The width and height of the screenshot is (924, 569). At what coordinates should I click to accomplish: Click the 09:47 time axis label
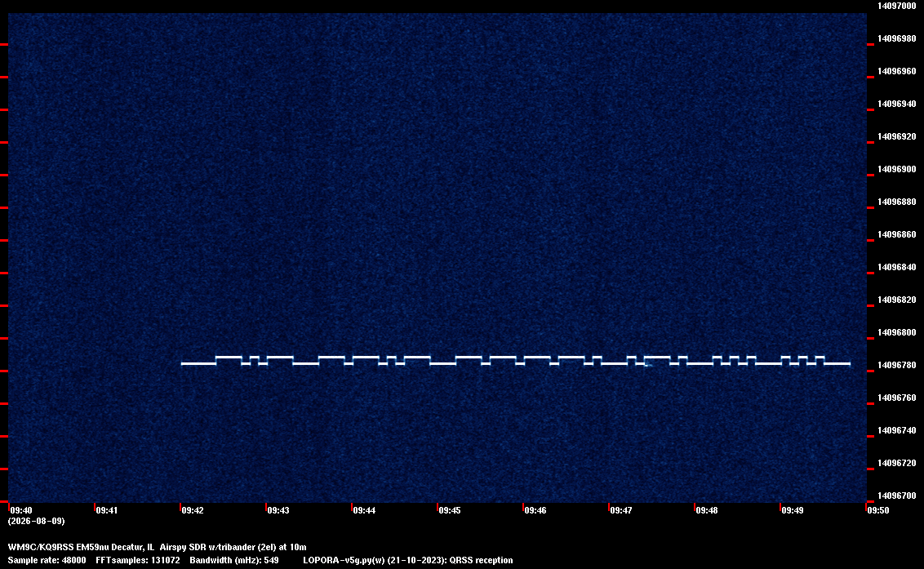[621, 510]
